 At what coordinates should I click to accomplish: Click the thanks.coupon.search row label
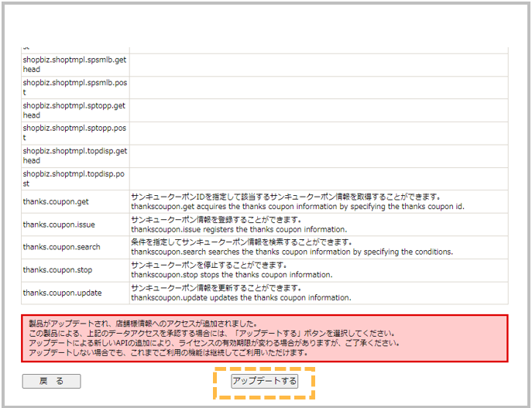pyautogui.click(x=61, y=247)
